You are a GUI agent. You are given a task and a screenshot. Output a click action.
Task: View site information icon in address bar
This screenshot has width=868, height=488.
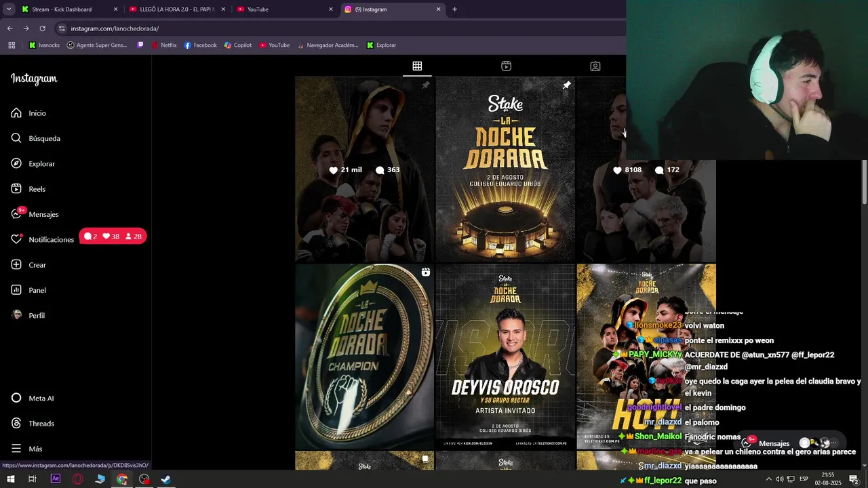pos(62,28)
